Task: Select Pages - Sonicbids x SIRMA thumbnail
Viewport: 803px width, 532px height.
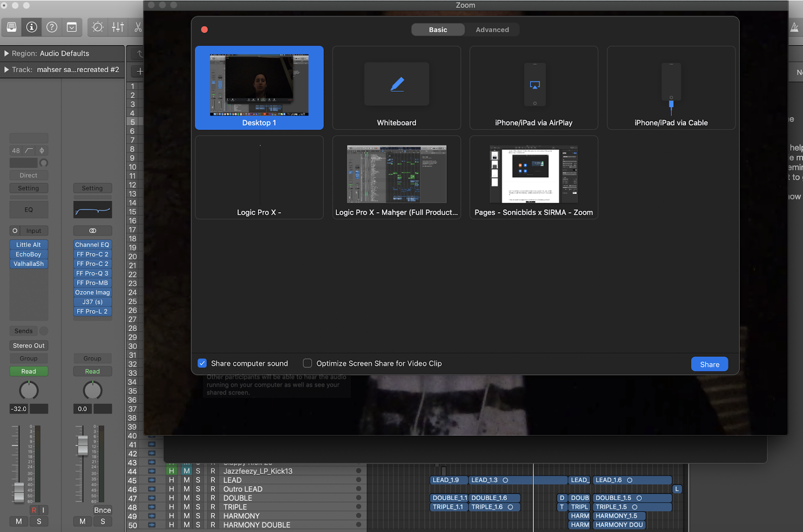Action: point(533,178)
